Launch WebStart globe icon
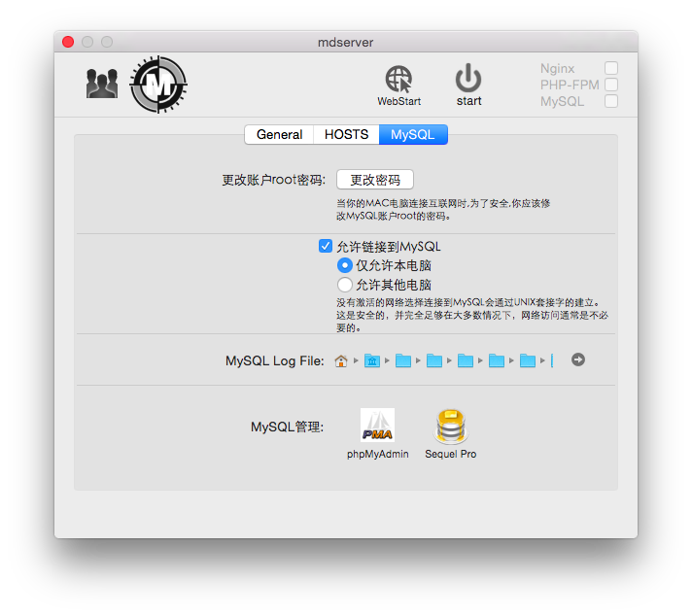692x616 pixels. (x=398, y=80)
